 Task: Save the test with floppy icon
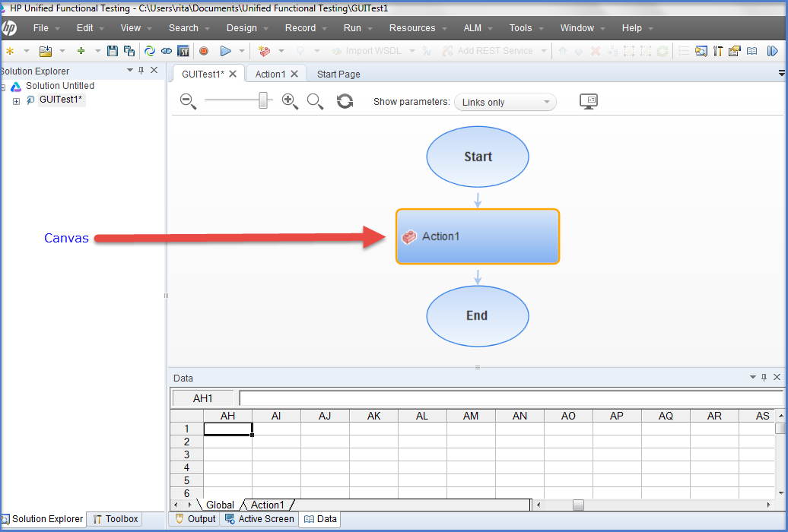[113, 51]
